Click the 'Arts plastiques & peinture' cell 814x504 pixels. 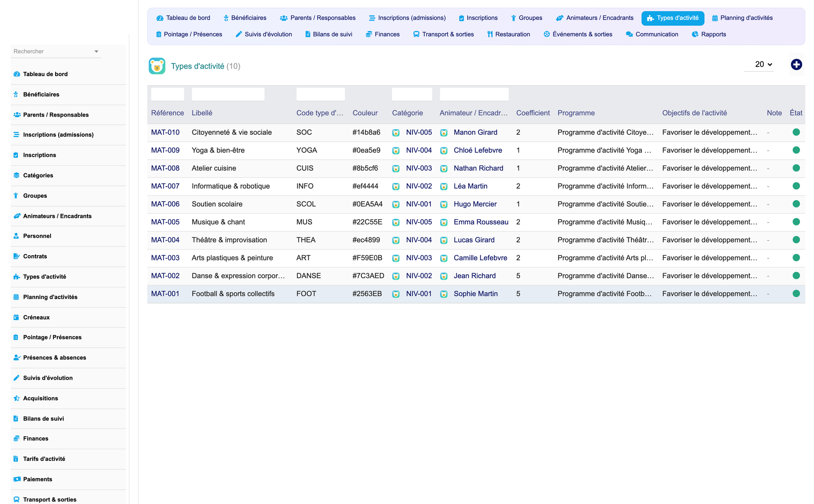pyautogui.click(x=232, y=258)
